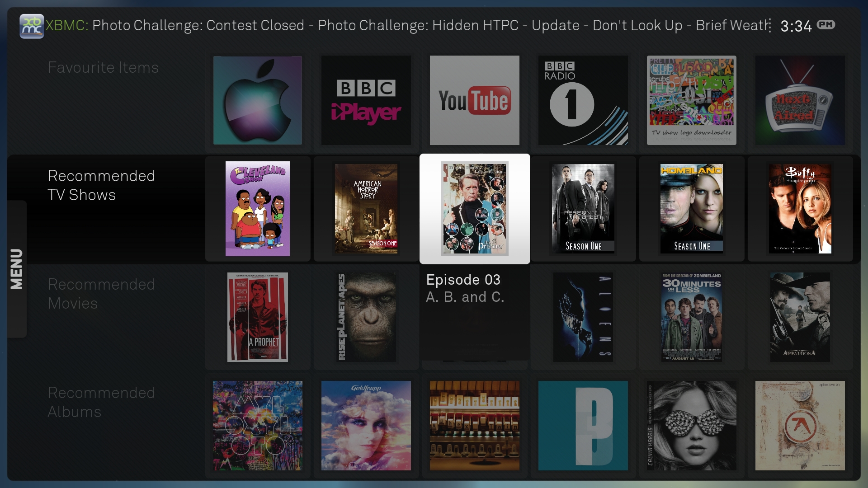Expand the MENU side tab
This screenshot has width=868, height=488.
click(17, 269)
